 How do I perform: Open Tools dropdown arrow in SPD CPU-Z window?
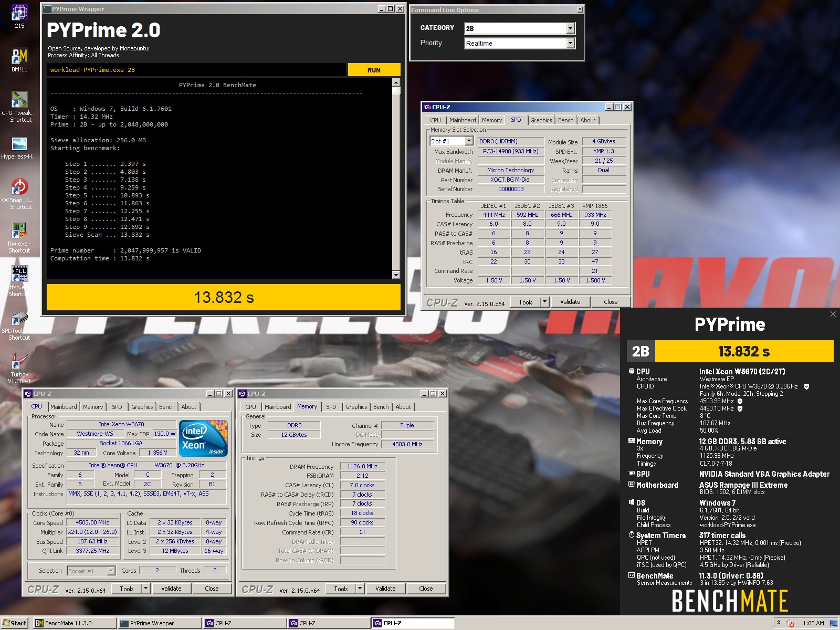pyautogui.click(x=544, y=302)
